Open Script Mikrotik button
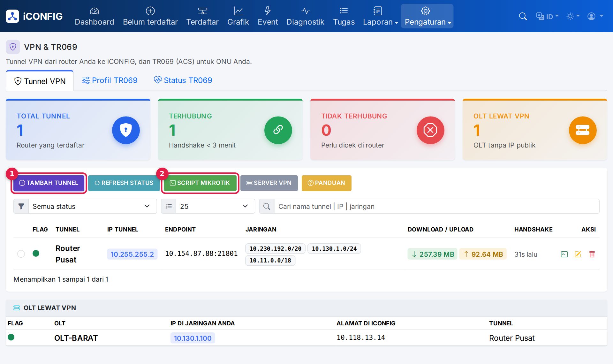Image resolution: width=613 pixels, height=364 pixels. [x=200, y=183]
